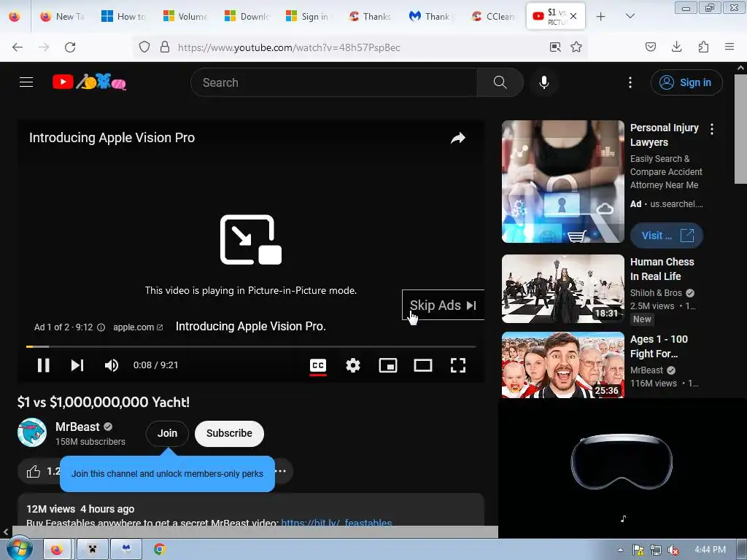Open Firefox application menu
Viewport: 747px width, 560px height.
(729, 47)
